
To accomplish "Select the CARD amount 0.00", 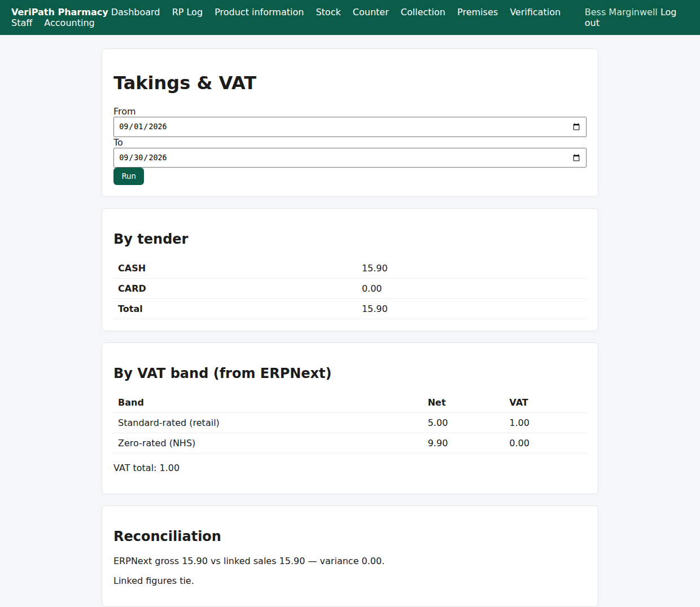I will click(x=372, y=289).
